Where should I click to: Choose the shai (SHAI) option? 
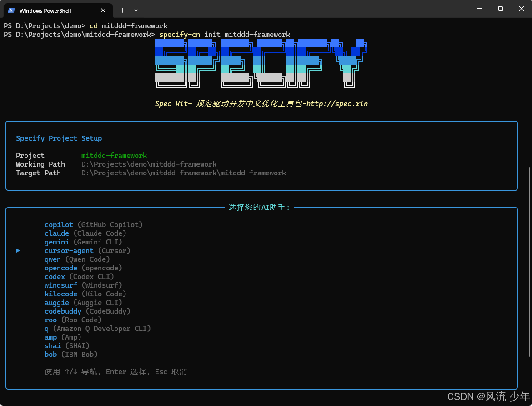(67, 346)
